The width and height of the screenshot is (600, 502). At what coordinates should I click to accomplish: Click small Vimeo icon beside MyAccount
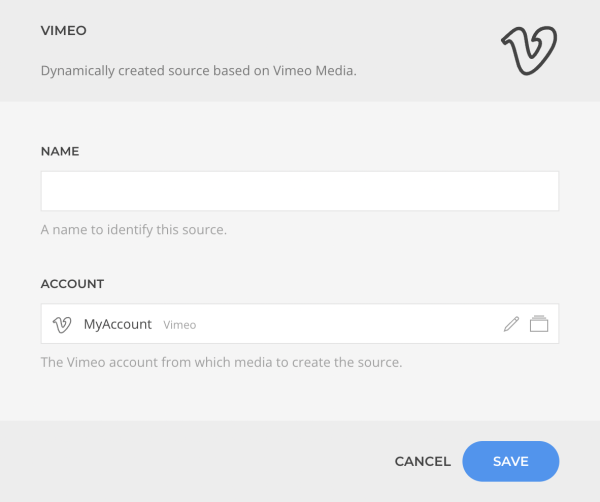click(x=62, y=325)
